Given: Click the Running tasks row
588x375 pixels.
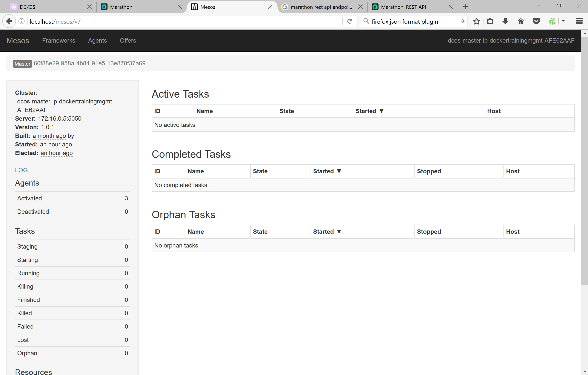Looking at the screenshot, I should pos(72,273).
